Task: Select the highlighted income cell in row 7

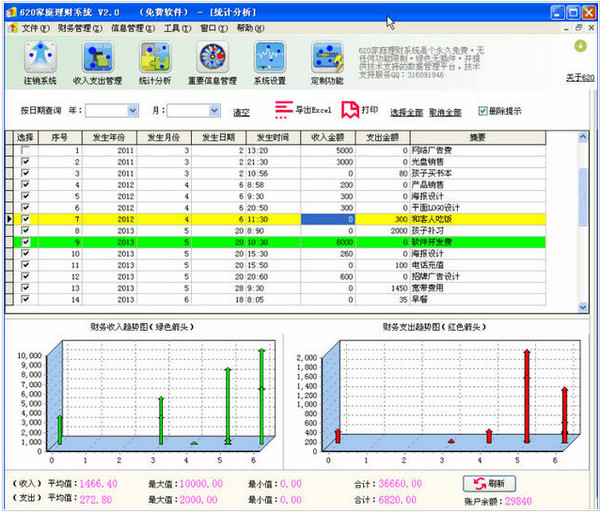Action: pos(328,219)
